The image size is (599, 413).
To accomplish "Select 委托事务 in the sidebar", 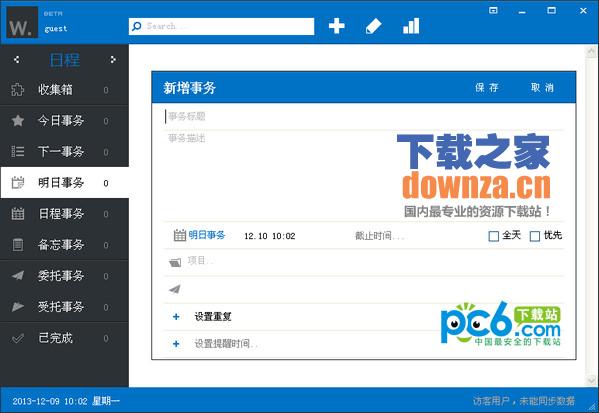I will [x=65, y=275].
